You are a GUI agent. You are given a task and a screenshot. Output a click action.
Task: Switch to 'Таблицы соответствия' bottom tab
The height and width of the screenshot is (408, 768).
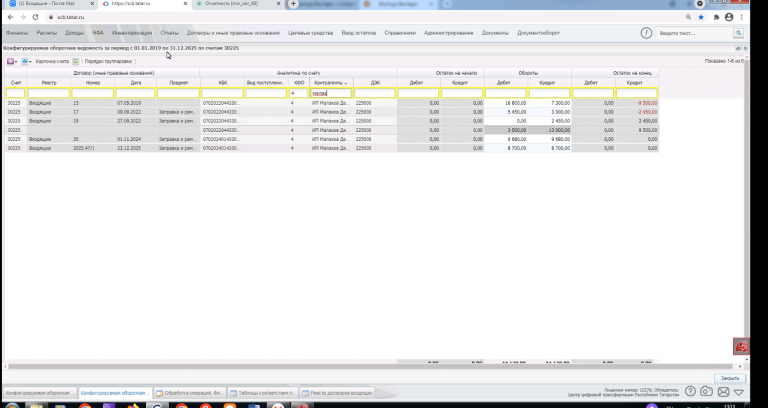click(264, 393)
